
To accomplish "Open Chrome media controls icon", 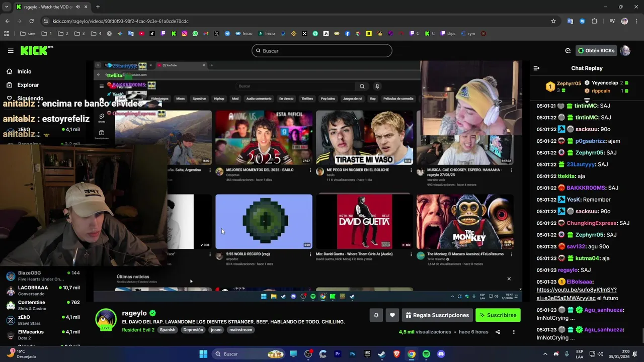I will 612,21.
